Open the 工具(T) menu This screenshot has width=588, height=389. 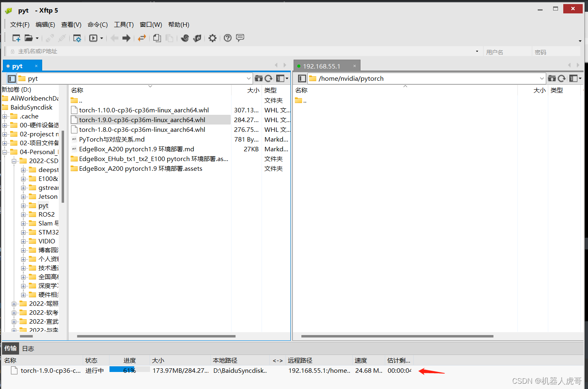(x=124, y=24)
